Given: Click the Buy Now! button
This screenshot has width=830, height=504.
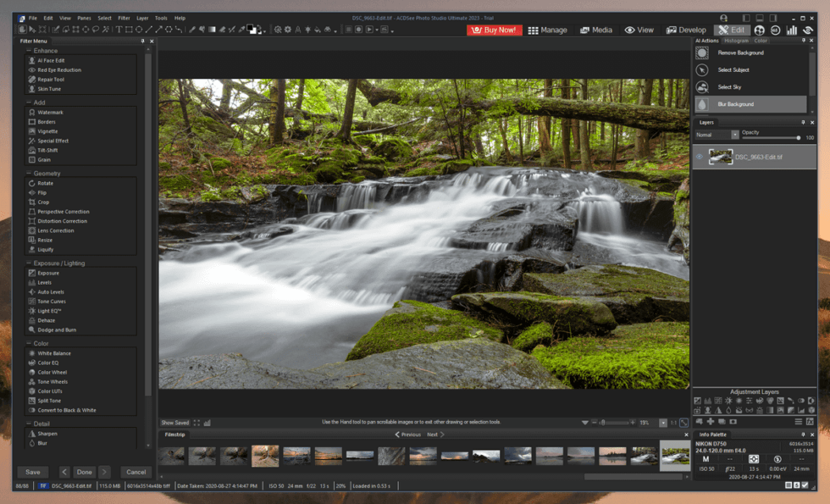Looking at the screenshot, I should point(495,30).
